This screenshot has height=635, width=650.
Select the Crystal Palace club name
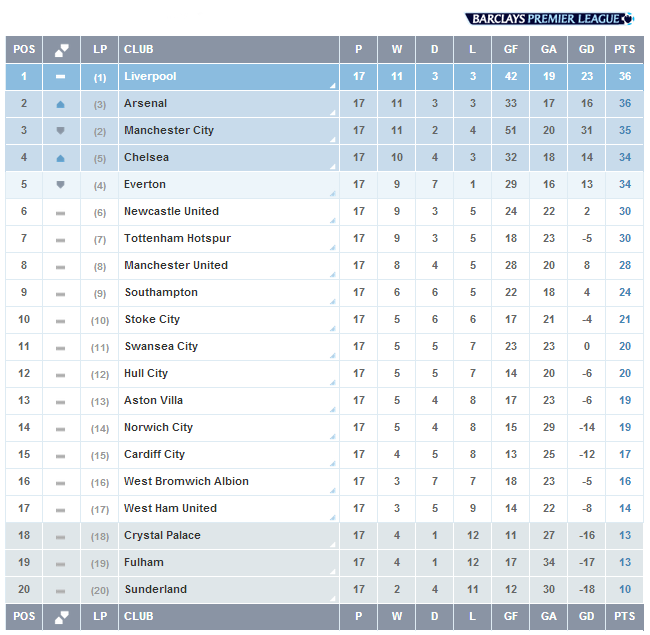click(x=162, y=536)
